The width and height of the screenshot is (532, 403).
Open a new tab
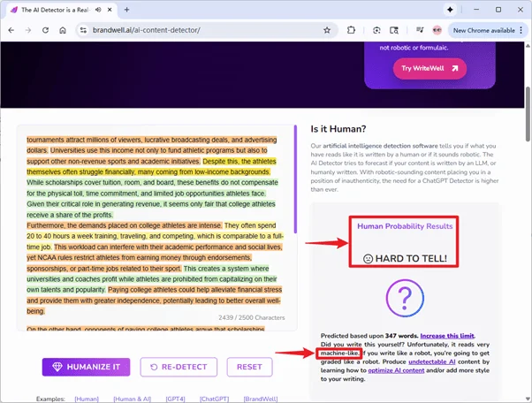point(126,10)
